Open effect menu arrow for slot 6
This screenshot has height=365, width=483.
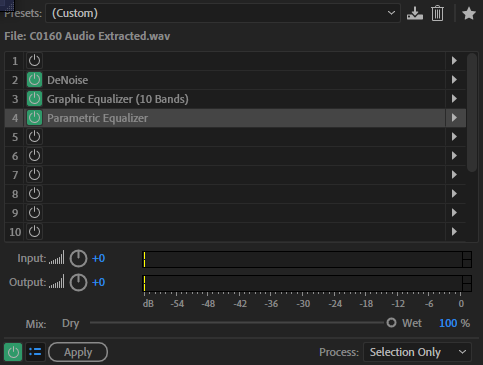(x=454, y=156)
